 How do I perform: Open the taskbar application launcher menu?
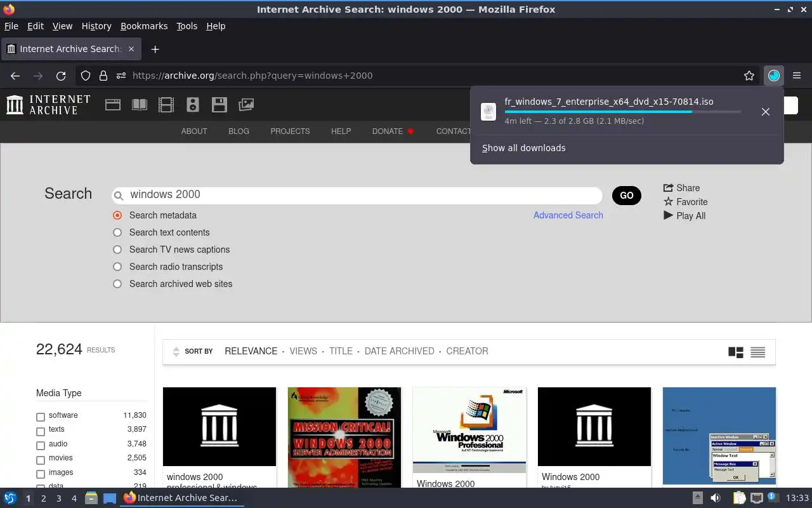click(10, 498)
